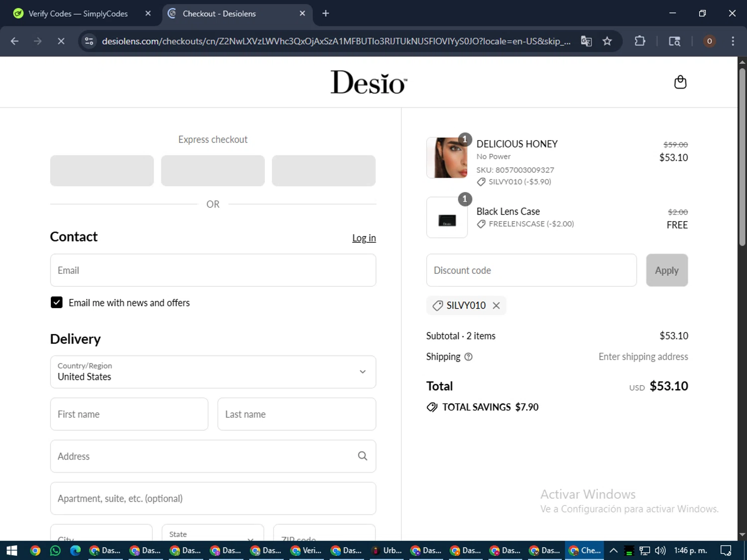This screenshot has height=560, width=747.
Task: Click the Enter shipping address text
Action: 643,357
